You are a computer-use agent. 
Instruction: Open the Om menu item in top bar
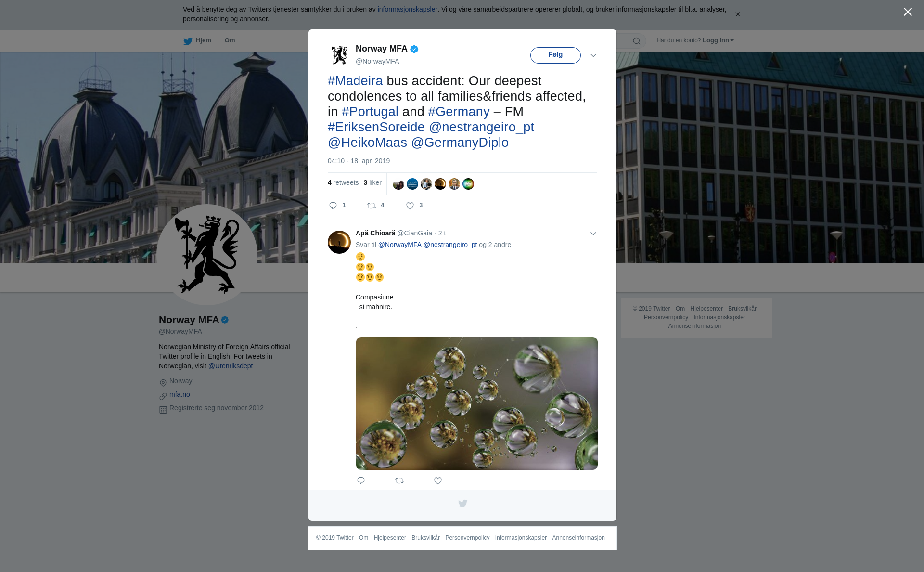(230, 40)
